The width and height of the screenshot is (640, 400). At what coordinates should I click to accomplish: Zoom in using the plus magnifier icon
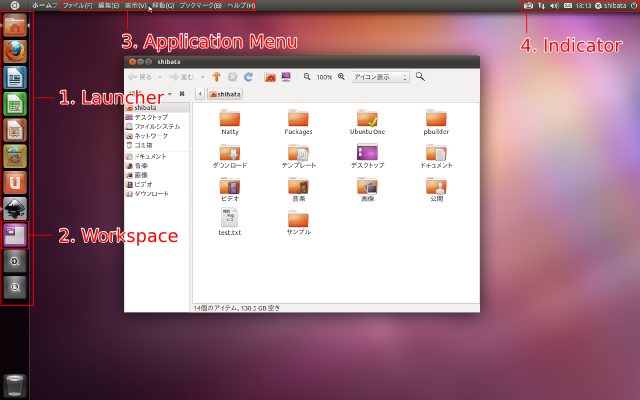point(341,77)
